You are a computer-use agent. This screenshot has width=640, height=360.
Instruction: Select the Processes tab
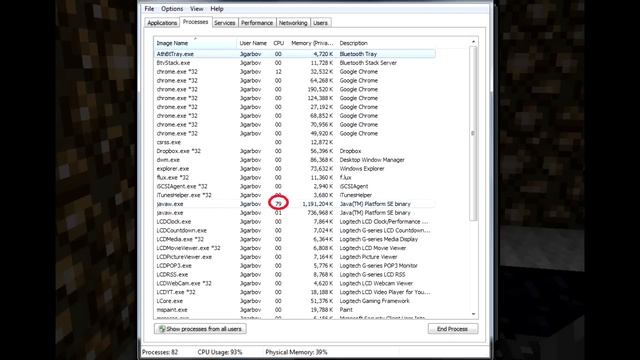pos(195,22)
